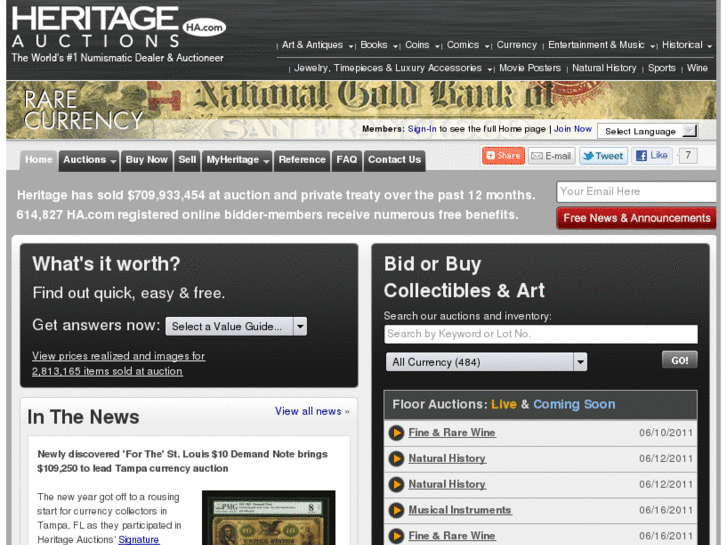The height and width of the screenshot is (545, 727).
Task: Open the first Natural History auction link
Action: [447, 459]
